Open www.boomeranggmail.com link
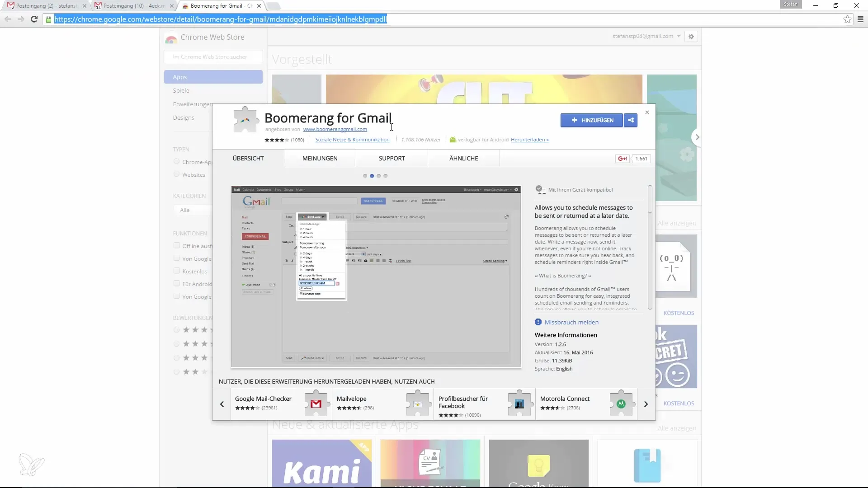 (x=335, y=129)
